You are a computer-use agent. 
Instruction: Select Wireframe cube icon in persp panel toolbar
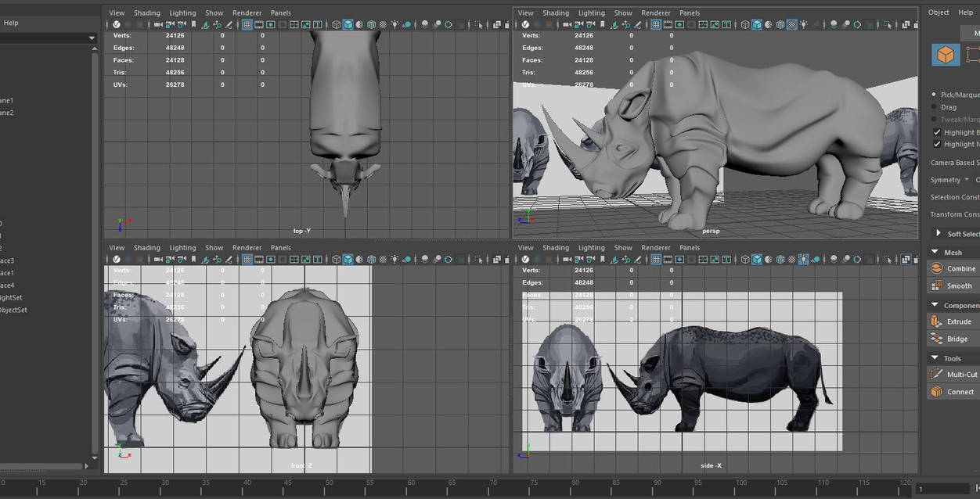(744, 24)
